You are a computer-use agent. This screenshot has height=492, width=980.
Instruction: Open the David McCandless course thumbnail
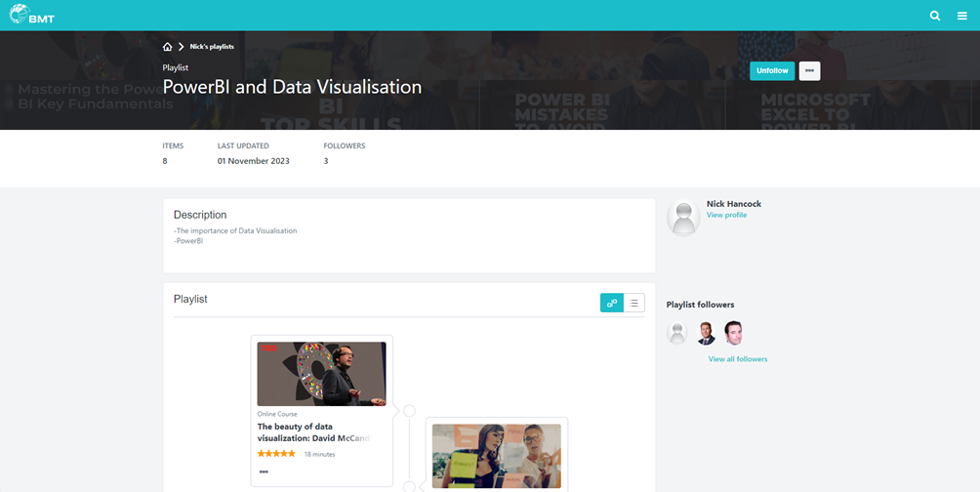(321, 374)
